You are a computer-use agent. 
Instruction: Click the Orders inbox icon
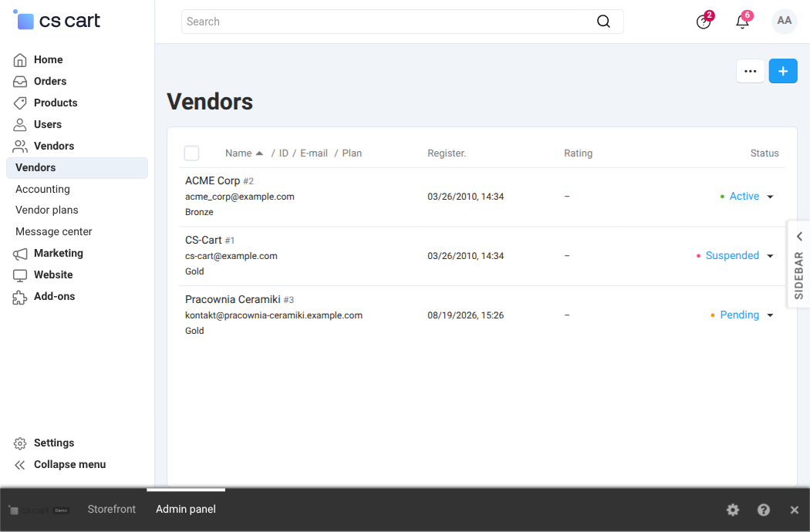pos(19,82)
